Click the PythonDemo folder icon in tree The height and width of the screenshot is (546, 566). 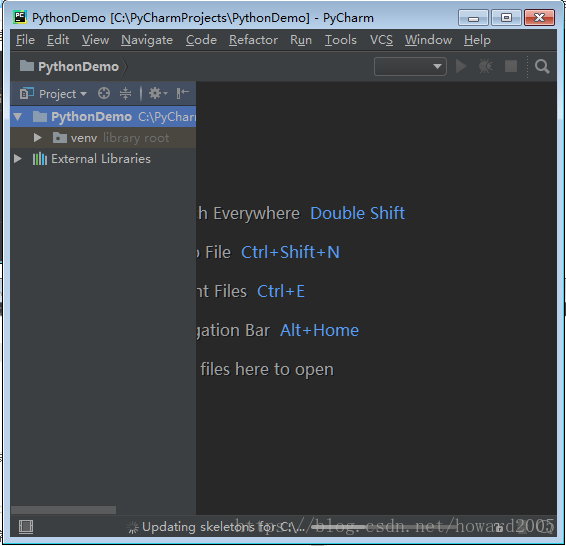pyautogui.click(x=40, y=117)
